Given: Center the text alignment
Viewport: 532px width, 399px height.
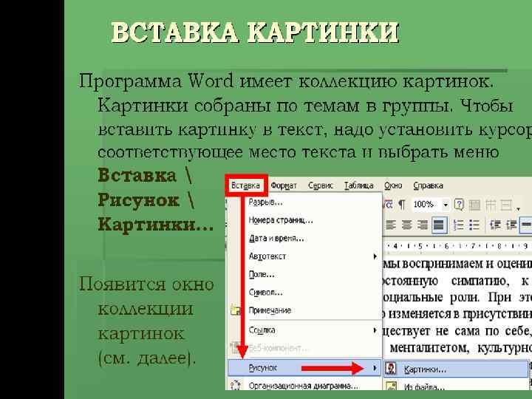Looking at the screenshot, I should coord(406,225).
